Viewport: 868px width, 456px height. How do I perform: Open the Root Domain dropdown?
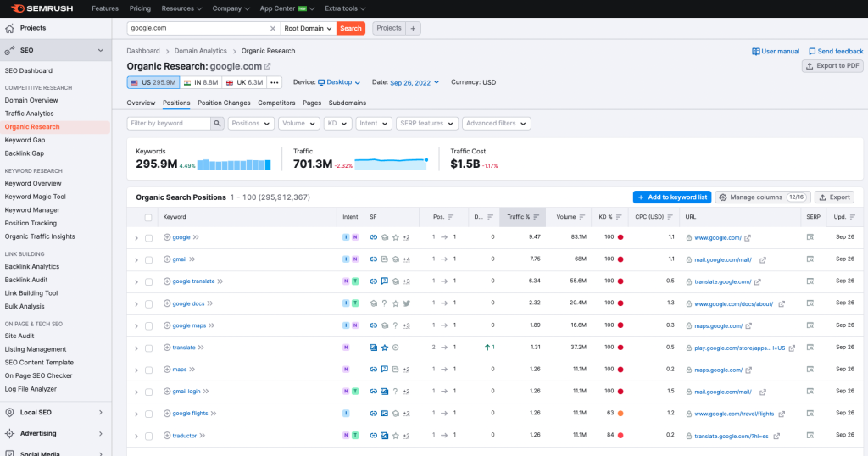[x=309, y=28]
